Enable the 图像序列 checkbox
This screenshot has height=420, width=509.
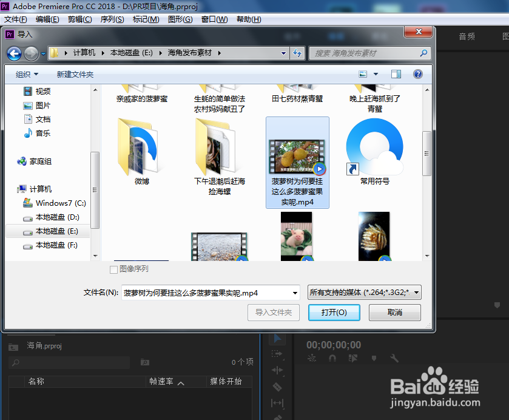[x=113, y=269]
